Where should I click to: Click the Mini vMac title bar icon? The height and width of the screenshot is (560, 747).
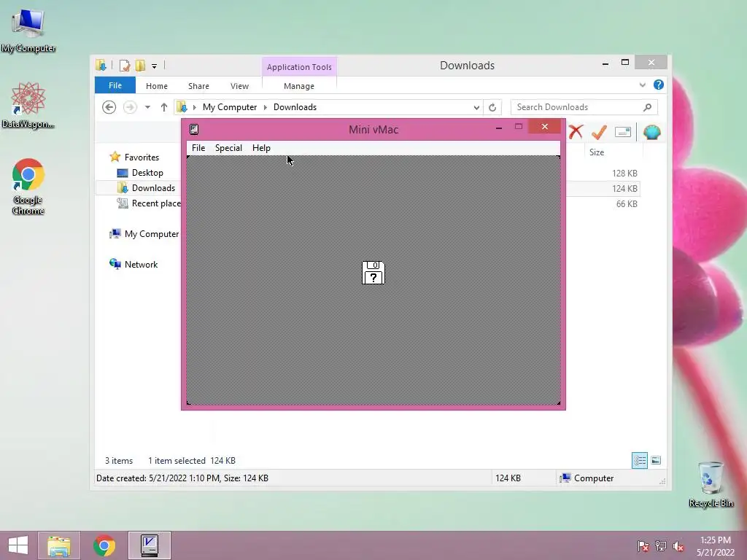tap(194, 130)
